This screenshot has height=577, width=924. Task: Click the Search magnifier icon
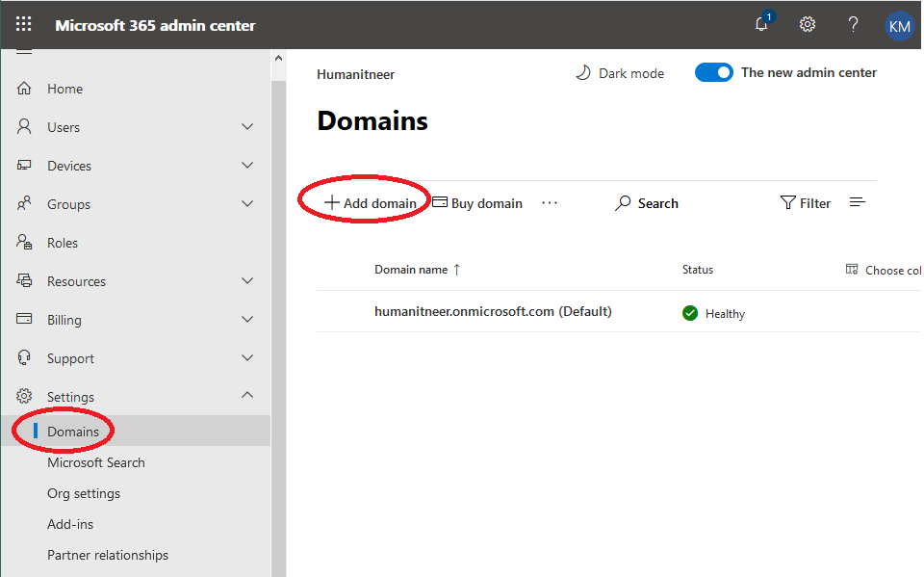623,203
